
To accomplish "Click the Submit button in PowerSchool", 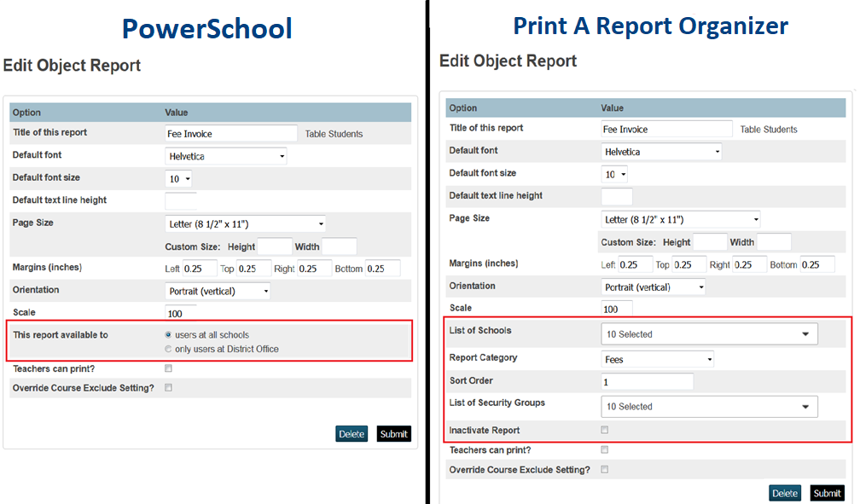I will pos(393,433).
